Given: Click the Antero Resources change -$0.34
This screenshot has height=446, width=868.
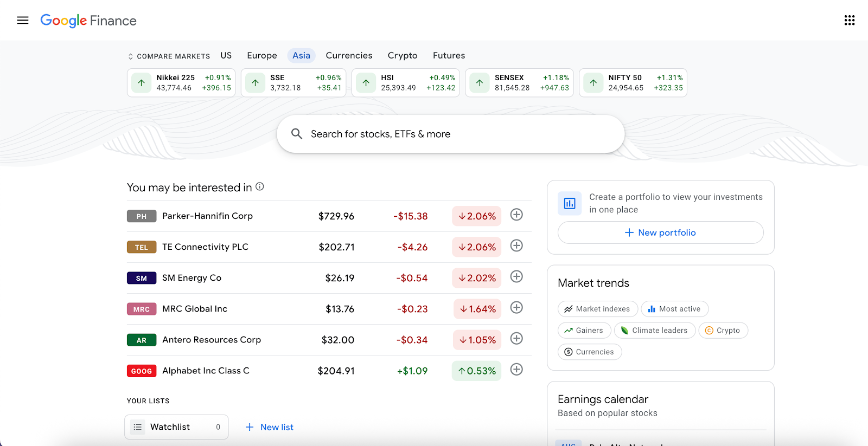Looking at the screenshot, I should pos(412,340).
